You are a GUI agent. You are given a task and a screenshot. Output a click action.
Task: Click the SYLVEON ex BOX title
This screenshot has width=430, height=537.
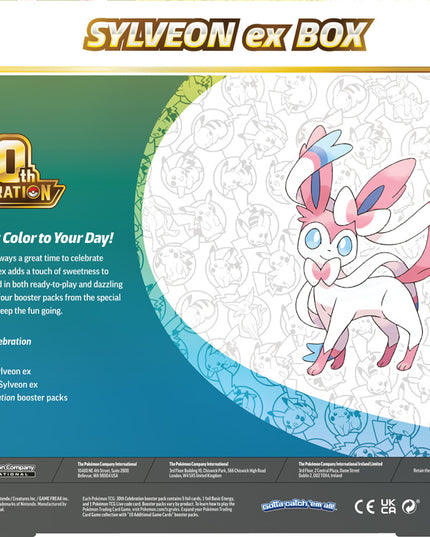point(228,35)
